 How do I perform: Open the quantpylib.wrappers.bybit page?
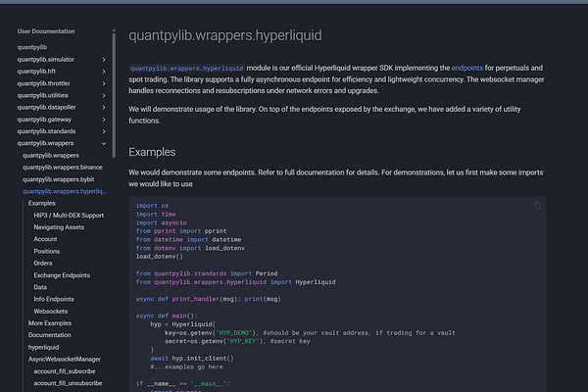58,179
